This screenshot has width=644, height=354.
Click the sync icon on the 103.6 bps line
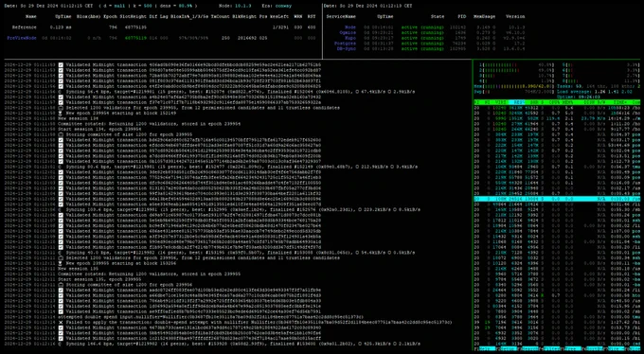[x=61, y=209]
